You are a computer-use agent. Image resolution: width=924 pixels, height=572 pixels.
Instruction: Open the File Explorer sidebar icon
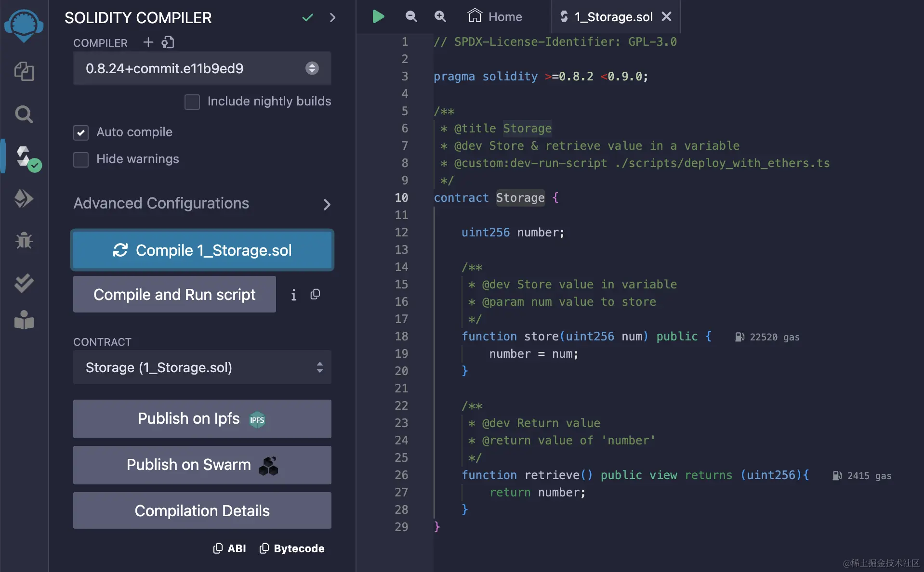[x=24, y=71]
